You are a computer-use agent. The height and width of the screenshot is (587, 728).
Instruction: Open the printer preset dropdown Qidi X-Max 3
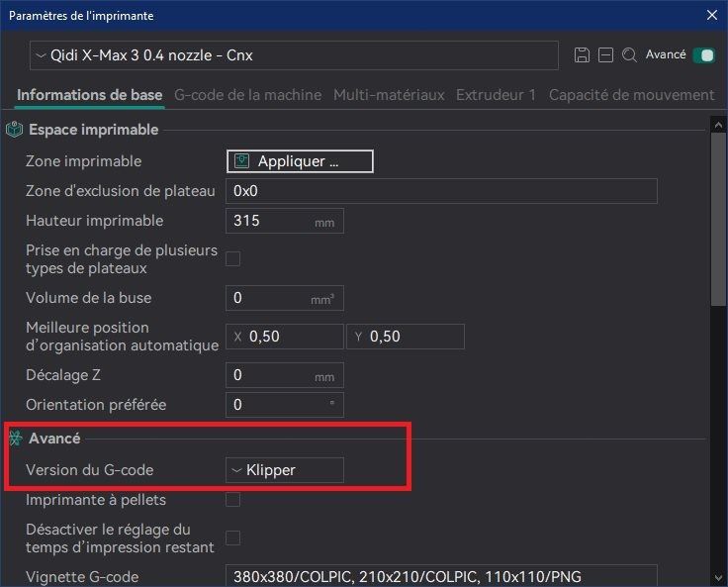(294, 55)
